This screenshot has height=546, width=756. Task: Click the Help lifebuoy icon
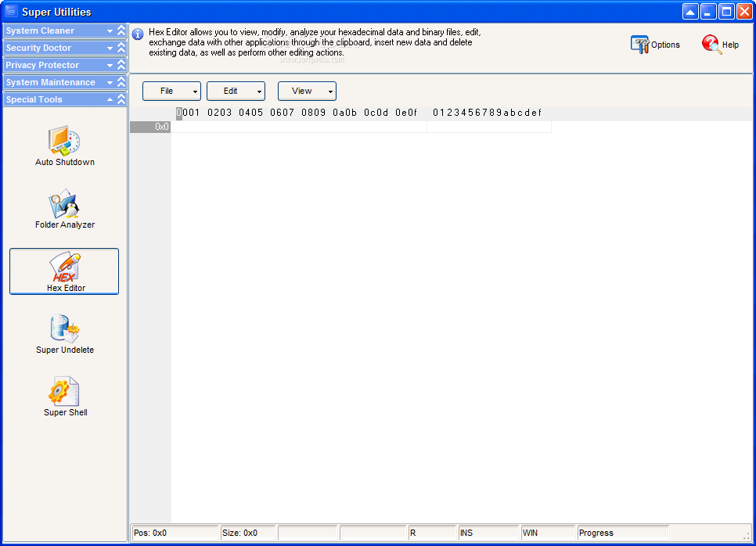coord(711,45)
